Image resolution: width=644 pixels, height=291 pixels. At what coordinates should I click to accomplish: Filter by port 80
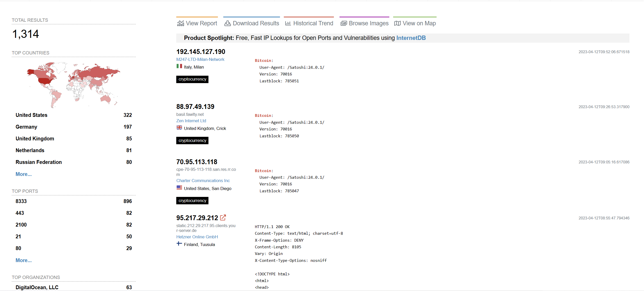tap(74, 248)
